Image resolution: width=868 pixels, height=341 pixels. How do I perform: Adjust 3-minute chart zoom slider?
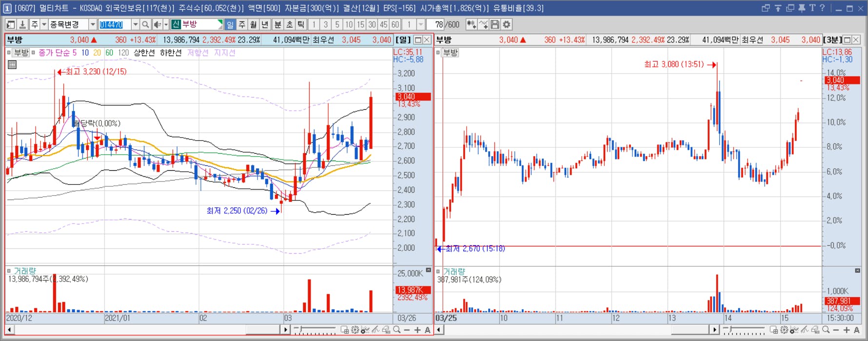(744, 330)
